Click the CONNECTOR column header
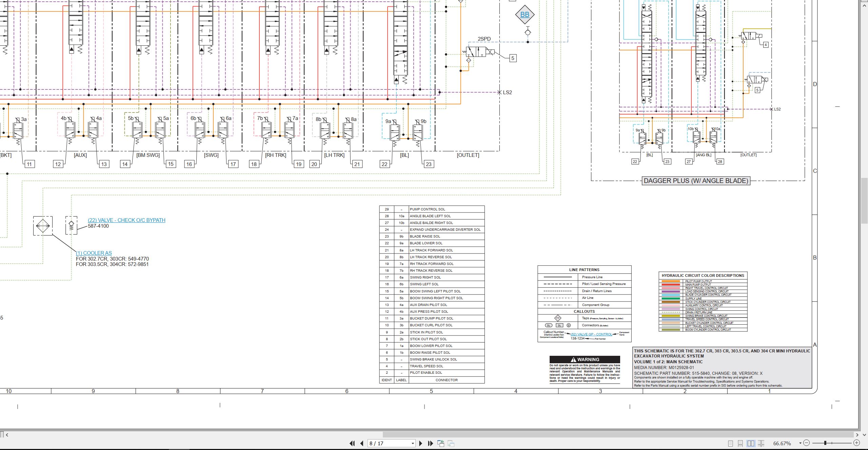This screenshot has width=868, height=450. pyautogui.click(x=447, y=380)
